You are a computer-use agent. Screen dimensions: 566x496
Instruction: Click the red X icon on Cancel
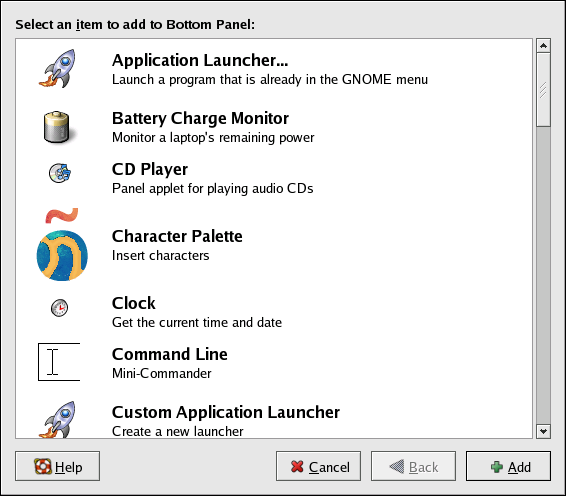click(x=297, y=466)
